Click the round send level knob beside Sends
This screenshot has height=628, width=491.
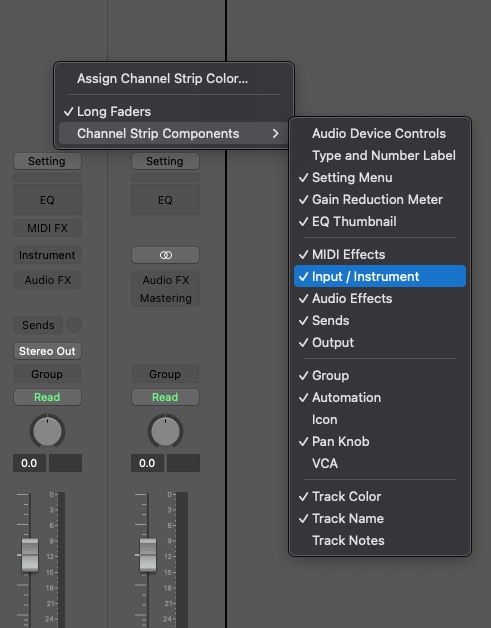point(74,325)
